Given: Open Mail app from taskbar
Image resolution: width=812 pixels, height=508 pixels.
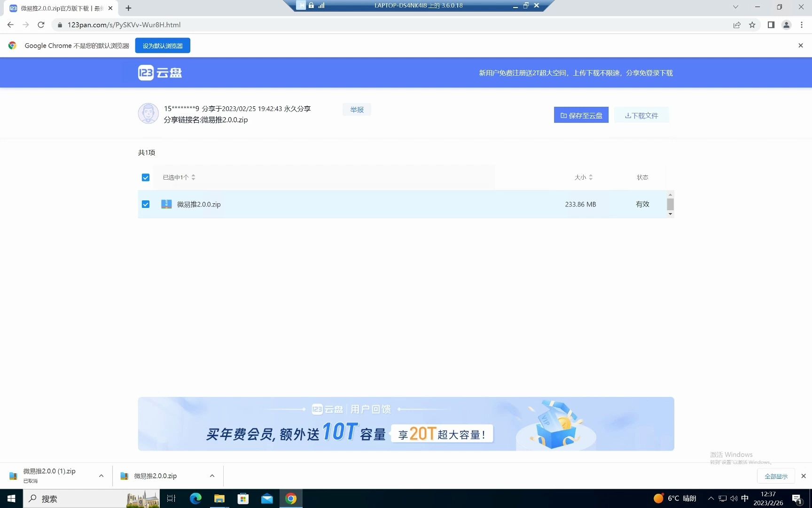Looking at the screenshot, I should click(267, 499).
